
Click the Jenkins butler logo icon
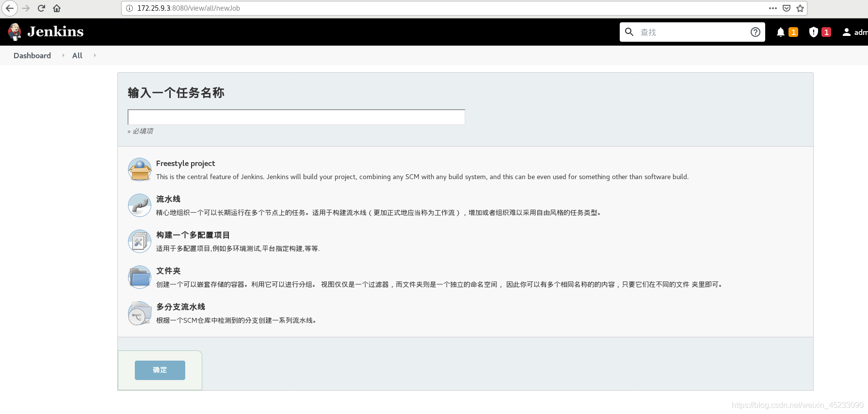[x=15, y=32]
